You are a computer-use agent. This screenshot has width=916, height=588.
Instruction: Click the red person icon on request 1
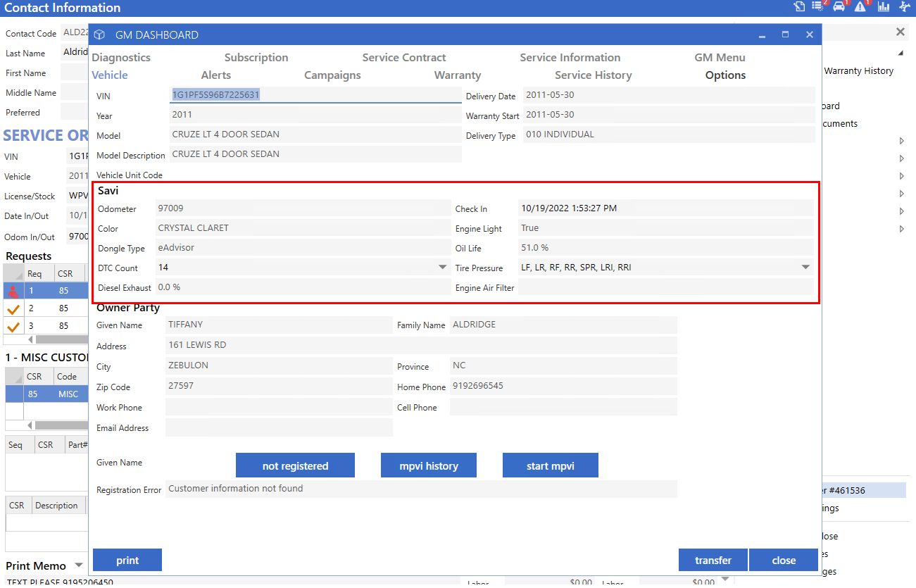point(13,290)
